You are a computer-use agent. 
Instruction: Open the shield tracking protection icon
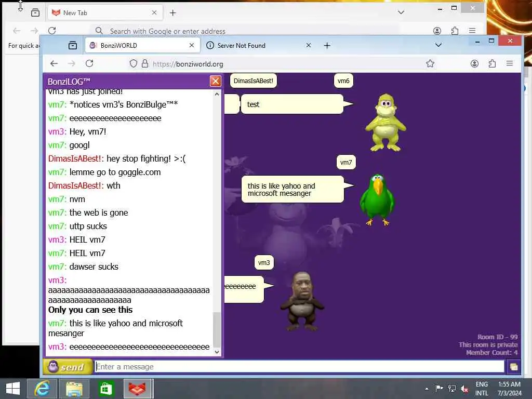(x=134, y=63)
